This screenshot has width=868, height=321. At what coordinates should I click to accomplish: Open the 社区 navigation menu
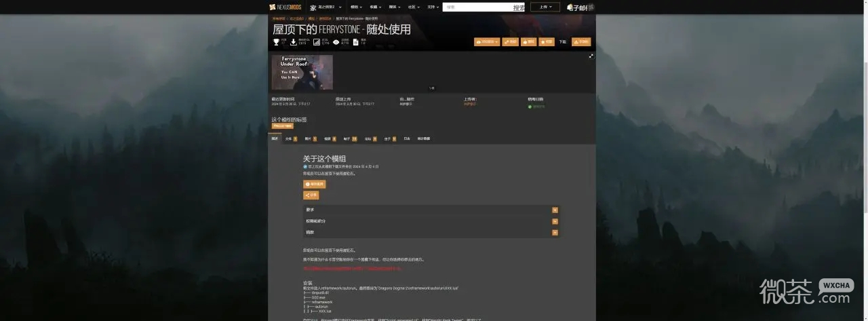click(x=413, y=7)
